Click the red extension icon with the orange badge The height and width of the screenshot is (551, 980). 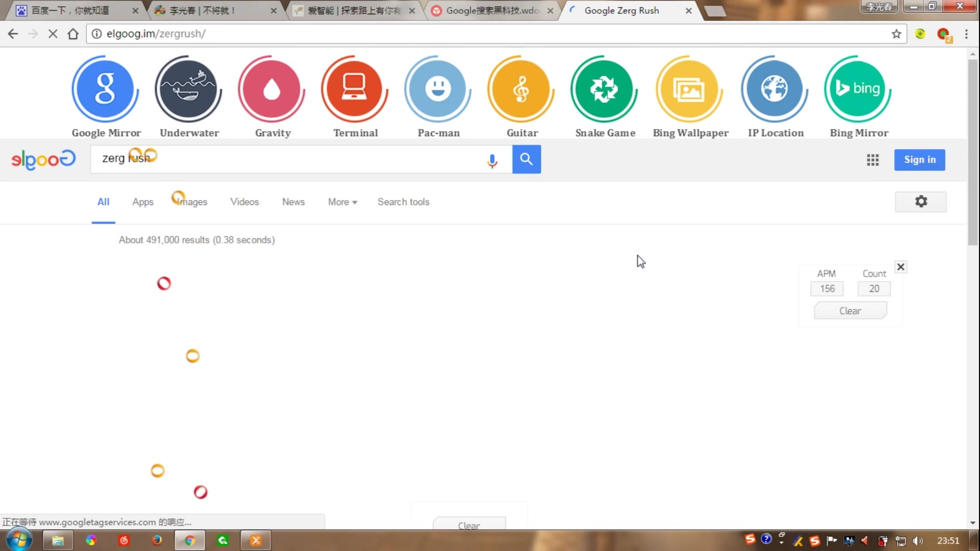944,34
